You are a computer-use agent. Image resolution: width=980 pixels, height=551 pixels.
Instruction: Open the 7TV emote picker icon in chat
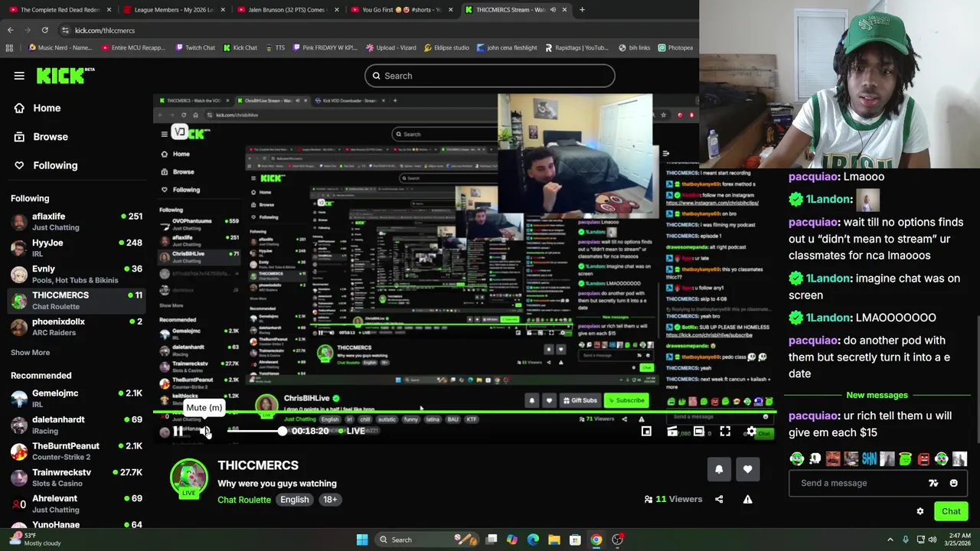click(933, 483)
